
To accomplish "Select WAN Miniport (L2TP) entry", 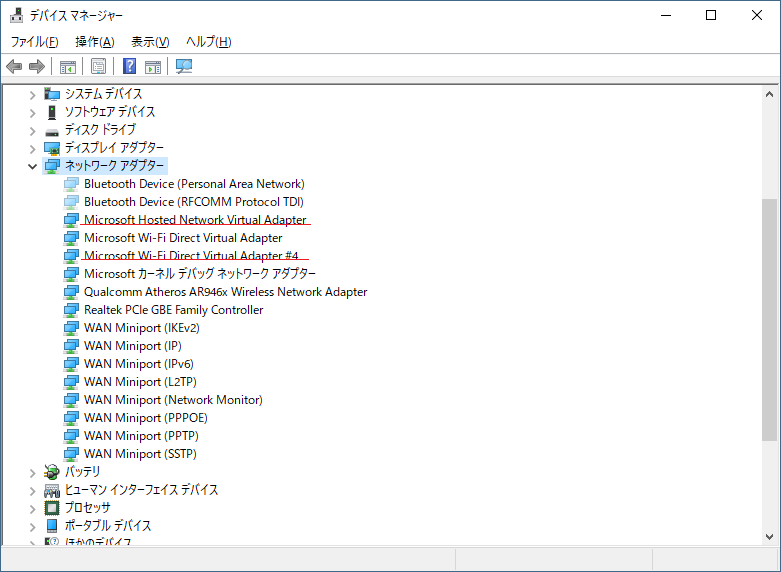I will click(140, 381).
